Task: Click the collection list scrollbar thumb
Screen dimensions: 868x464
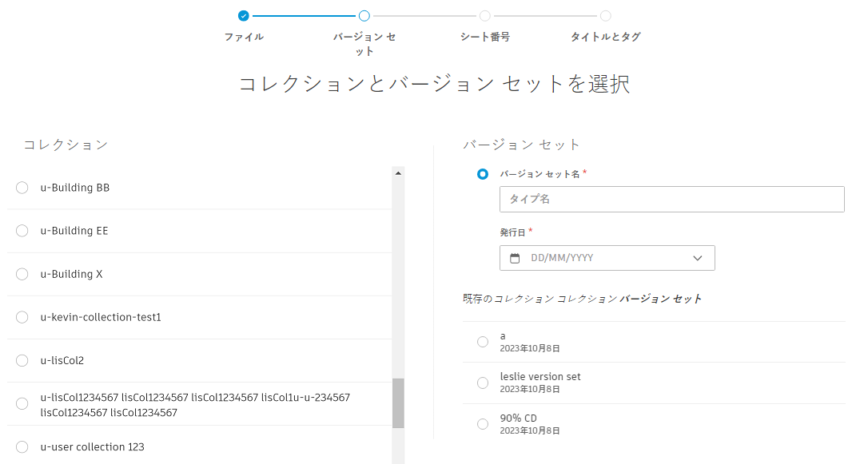Action: click(x=398, y=403)
